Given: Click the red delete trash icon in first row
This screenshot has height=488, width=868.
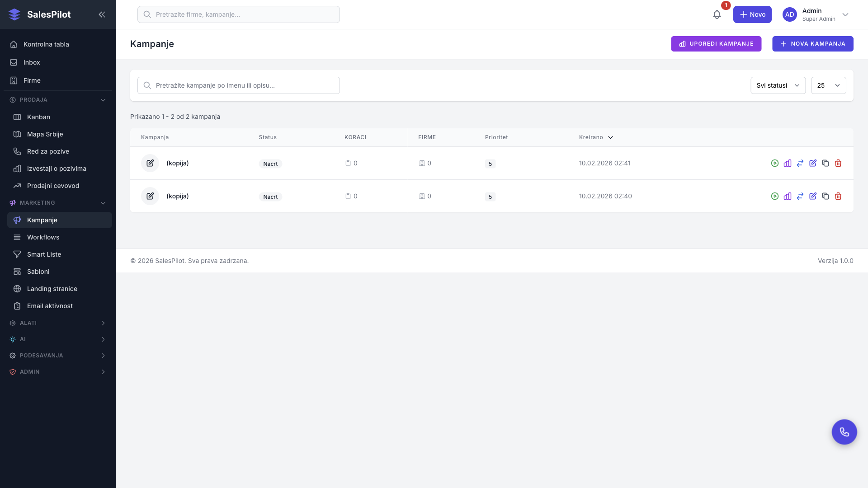Looking at the screenshot, I should (x=838, y=163).
